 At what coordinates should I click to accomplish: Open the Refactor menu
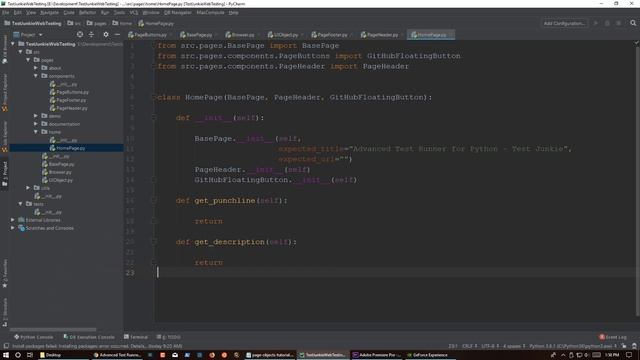coord(87,13)
